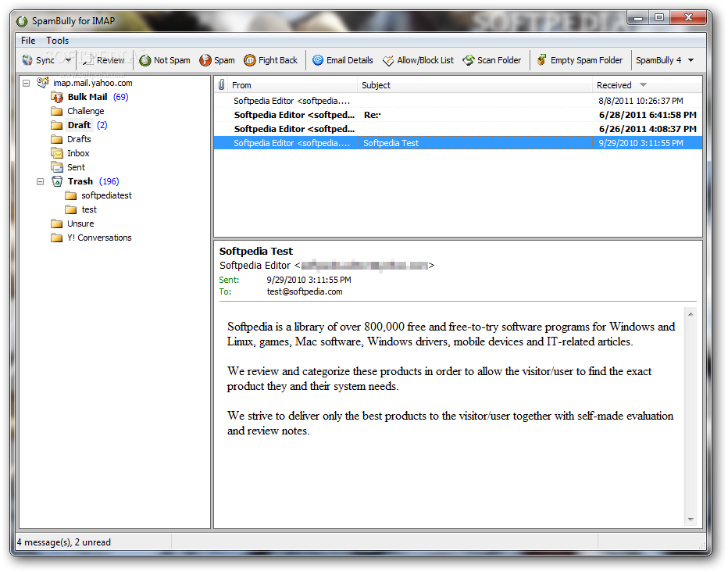The image size is (728, 572).
Task: Click the Scan Folder icon
Action: (469, 60)
